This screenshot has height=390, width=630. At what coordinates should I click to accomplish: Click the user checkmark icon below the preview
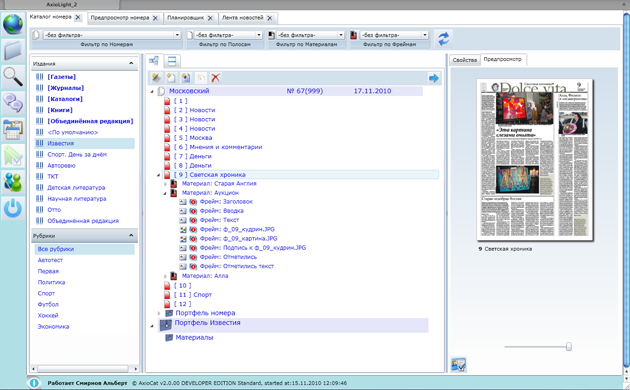click(458, 365)
